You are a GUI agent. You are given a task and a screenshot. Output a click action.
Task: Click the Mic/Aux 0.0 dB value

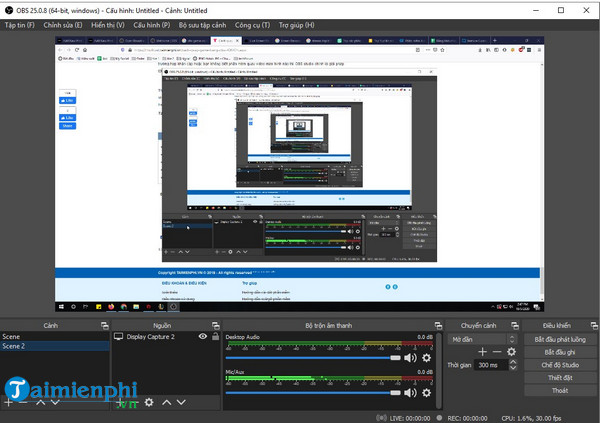pos(425,372)
